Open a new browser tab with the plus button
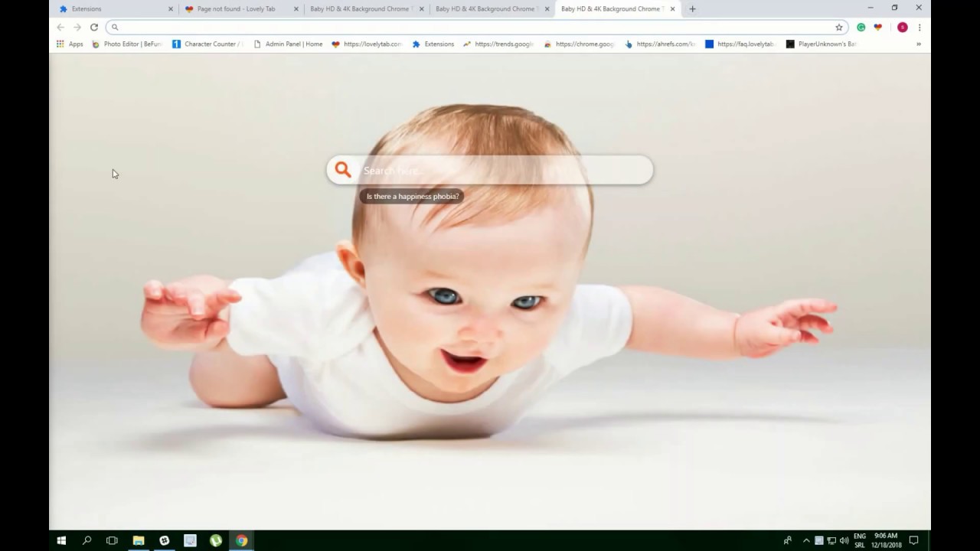This screenshot has height=551, width=980. [692, 8]
